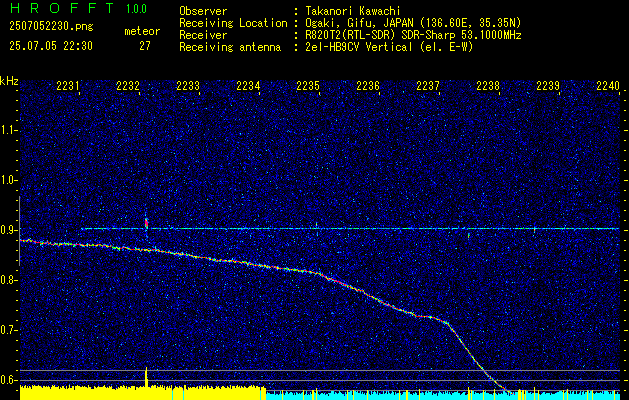The width and height of the screenshot is (629, 400).
Task: Click frequency axis label 1.1
Action: coord(7,131)
